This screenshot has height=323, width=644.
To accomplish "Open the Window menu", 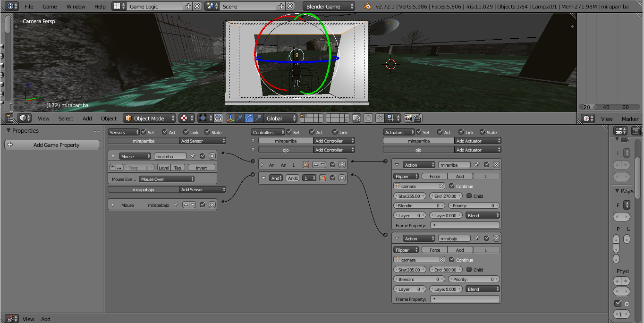I will 76,7.
